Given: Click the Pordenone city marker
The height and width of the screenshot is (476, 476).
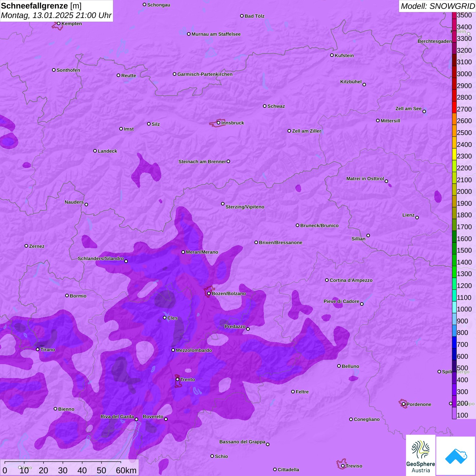Looking at the screenshot, I should tap(404, 404).
